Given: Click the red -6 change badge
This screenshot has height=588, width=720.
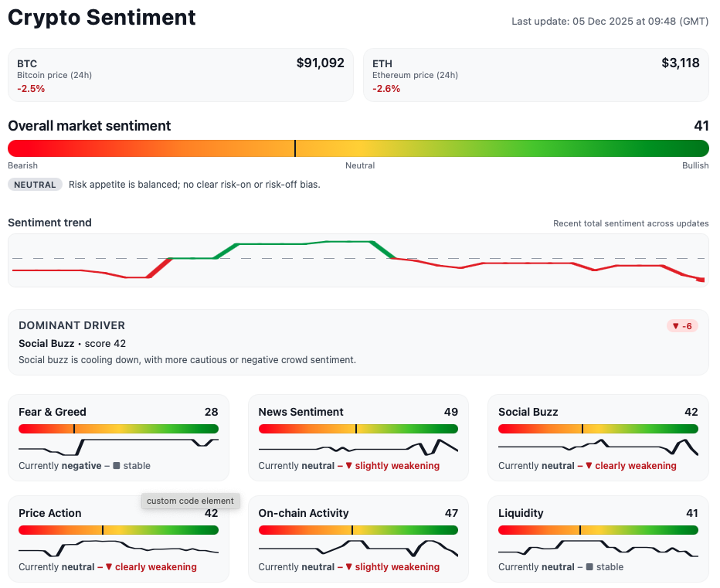Looking at the screenshot, I should pyautogui.click(x=681, y=326).
